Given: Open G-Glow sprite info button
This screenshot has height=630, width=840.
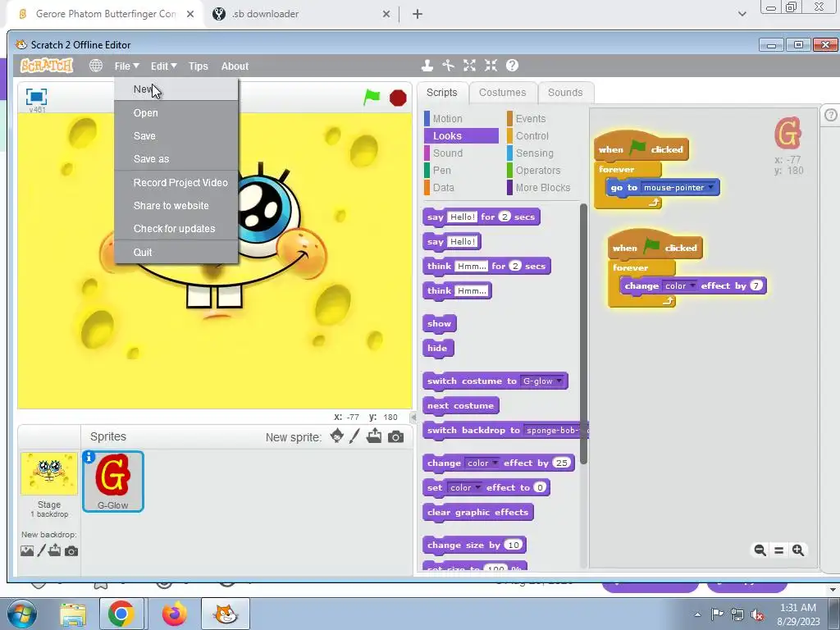Looking at the screenshot, I should click(89, 457).
